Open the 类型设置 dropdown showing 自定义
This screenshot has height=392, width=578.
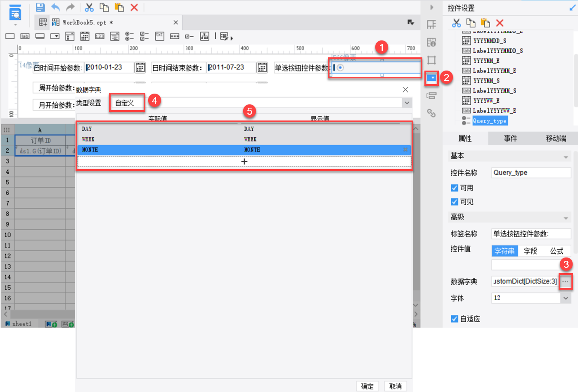[x=407, y=103]
